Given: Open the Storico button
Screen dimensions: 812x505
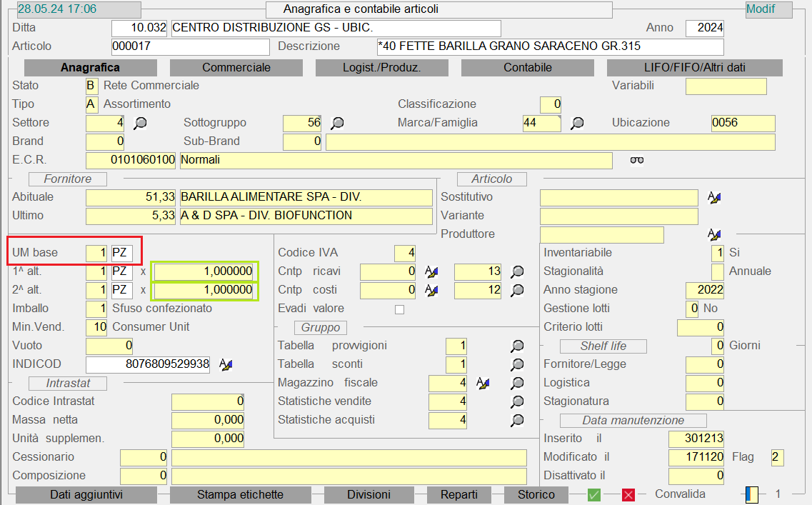Looking at the screenshot, I should [x=536, y=494].
